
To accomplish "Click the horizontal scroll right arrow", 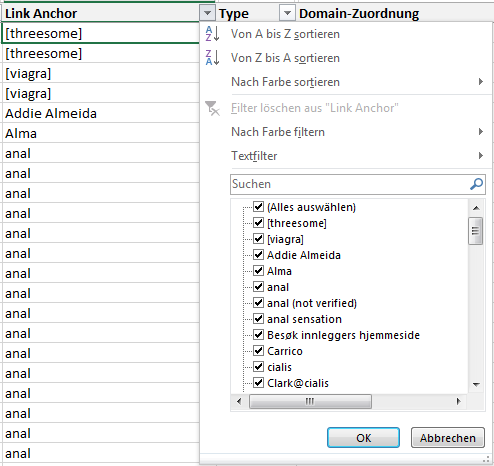I will [458, 401].
